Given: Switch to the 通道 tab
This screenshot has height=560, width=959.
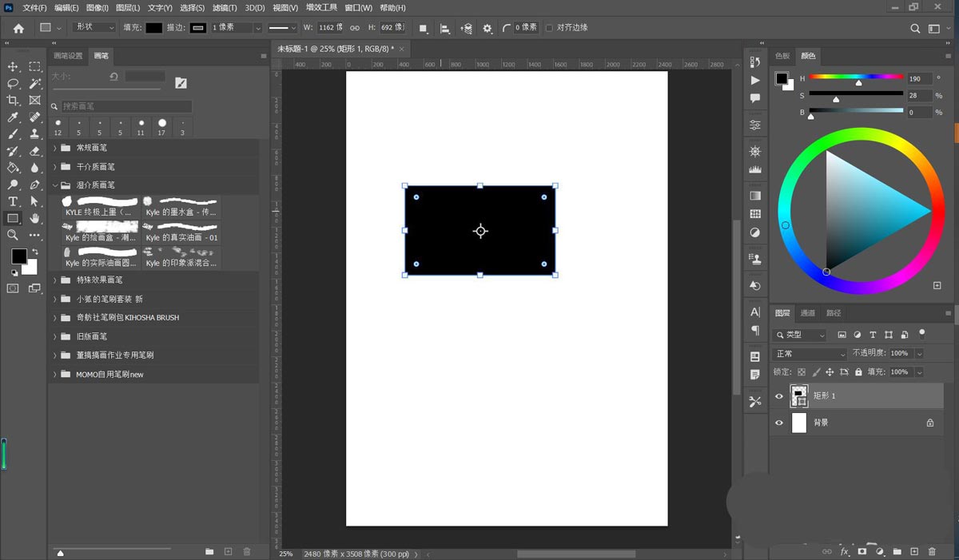Looking at the screenshot, I should [808, 313].
